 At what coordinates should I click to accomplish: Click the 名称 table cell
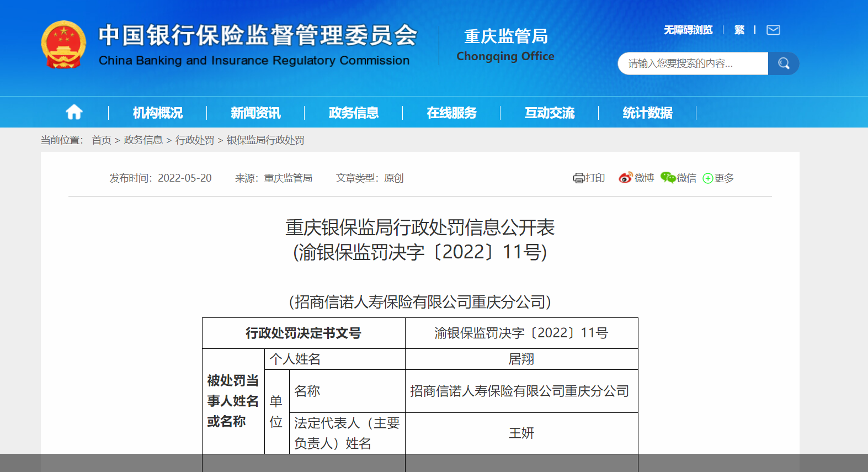pyautogui.click(x=347, y=391)
